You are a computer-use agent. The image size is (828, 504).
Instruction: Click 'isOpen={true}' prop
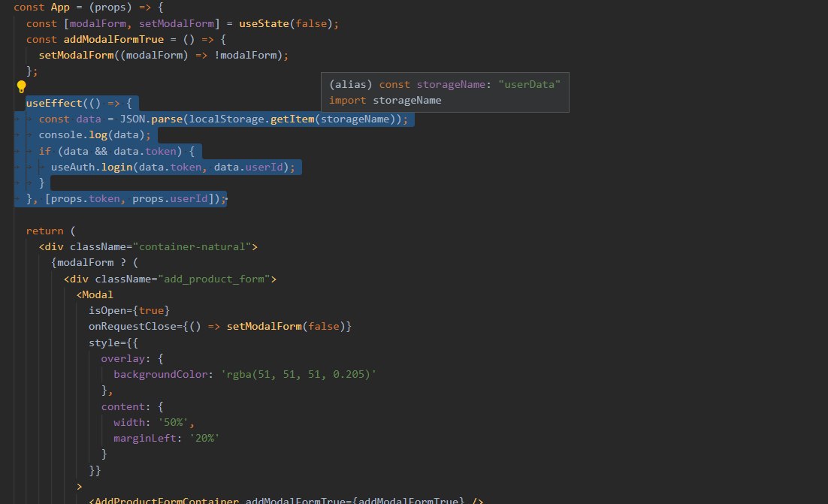pos(128,310)
